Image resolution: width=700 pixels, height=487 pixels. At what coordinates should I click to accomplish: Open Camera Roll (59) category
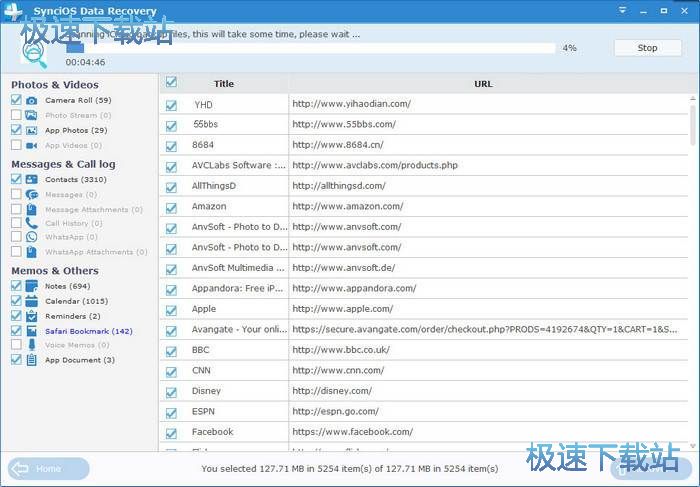click(x=78, y=100)
